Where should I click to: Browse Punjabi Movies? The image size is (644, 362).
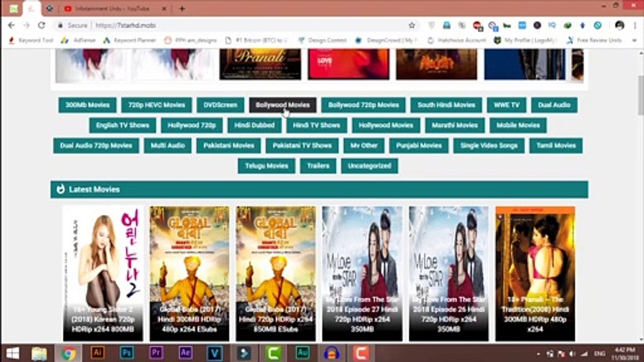pyautogui.click(x=419, y=145)
